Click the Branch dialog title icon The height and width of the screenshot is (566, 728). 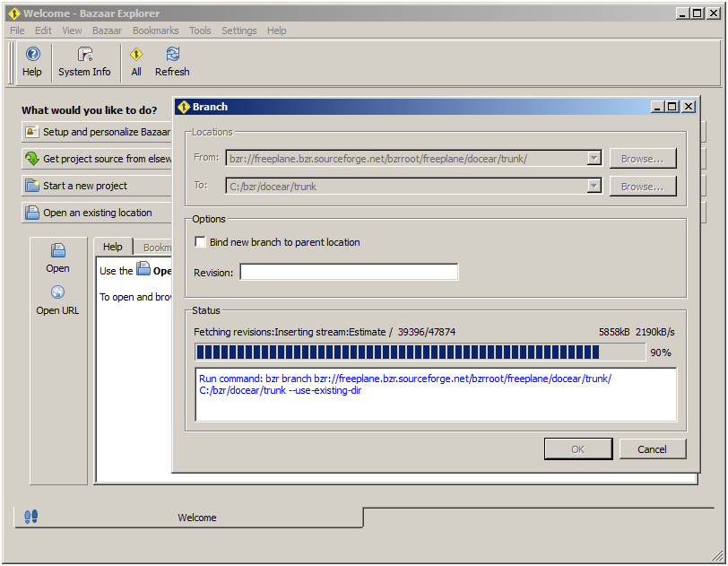coord(184,107)
